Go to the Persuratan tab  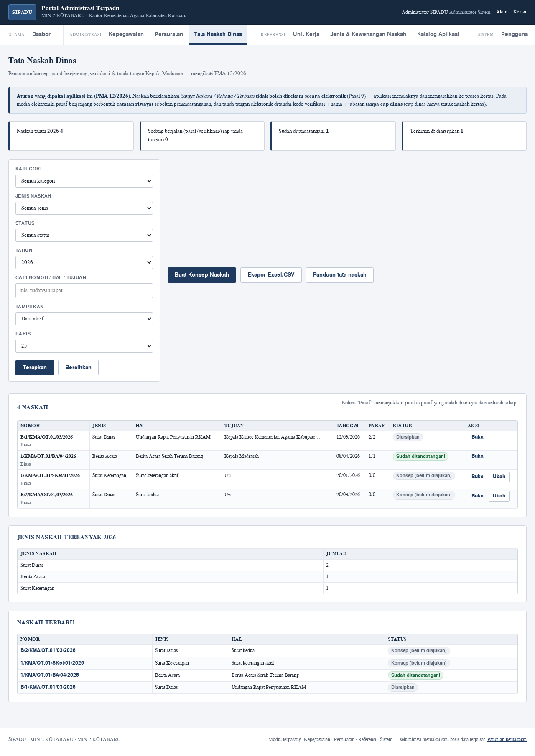(169, 34)
